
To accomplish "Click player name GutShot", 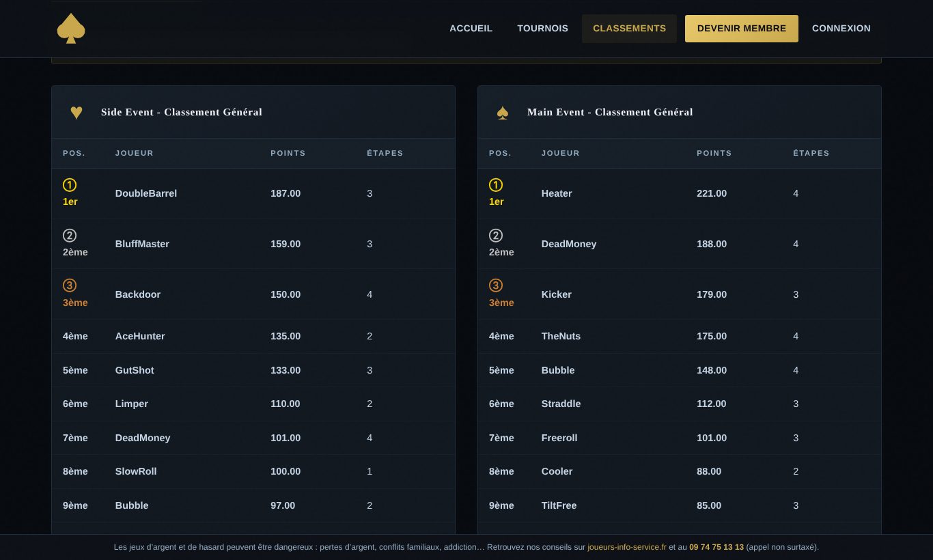I will [x=135, y=370].
